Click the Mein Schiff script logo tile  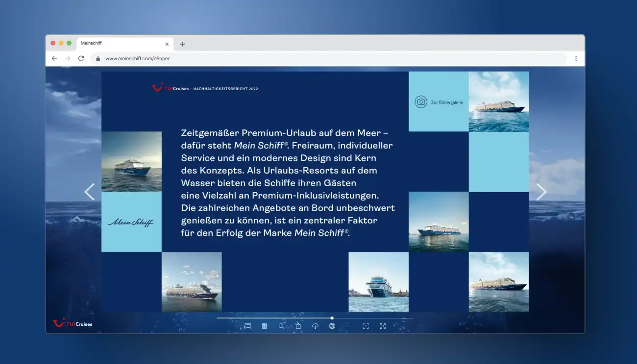pos(131,222)
